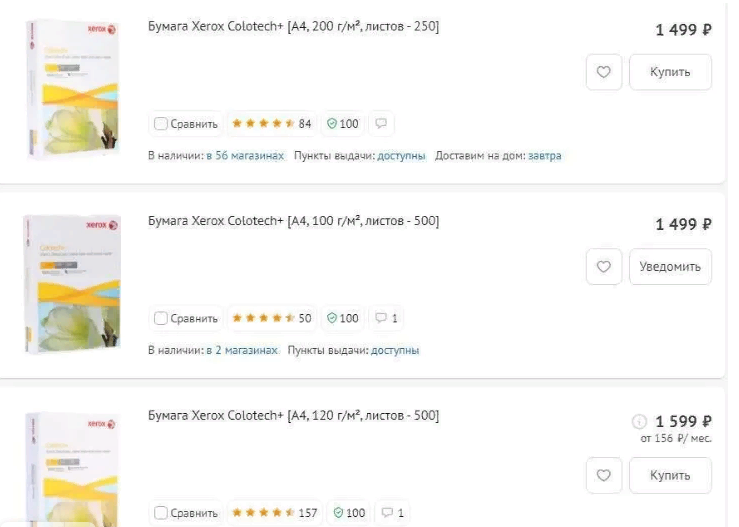Open the "в 56 магазинах" availability link
739x527 pixels.
pos(245,156)
